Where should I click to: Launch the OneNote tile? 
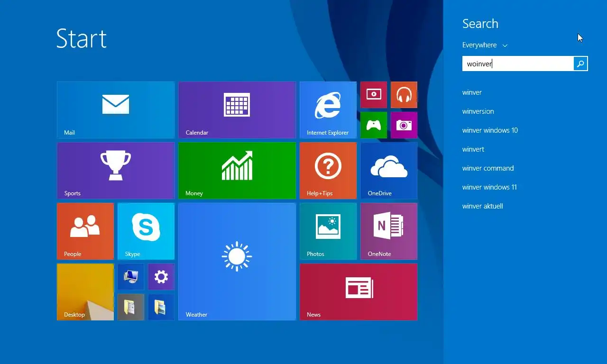[389, 231]
